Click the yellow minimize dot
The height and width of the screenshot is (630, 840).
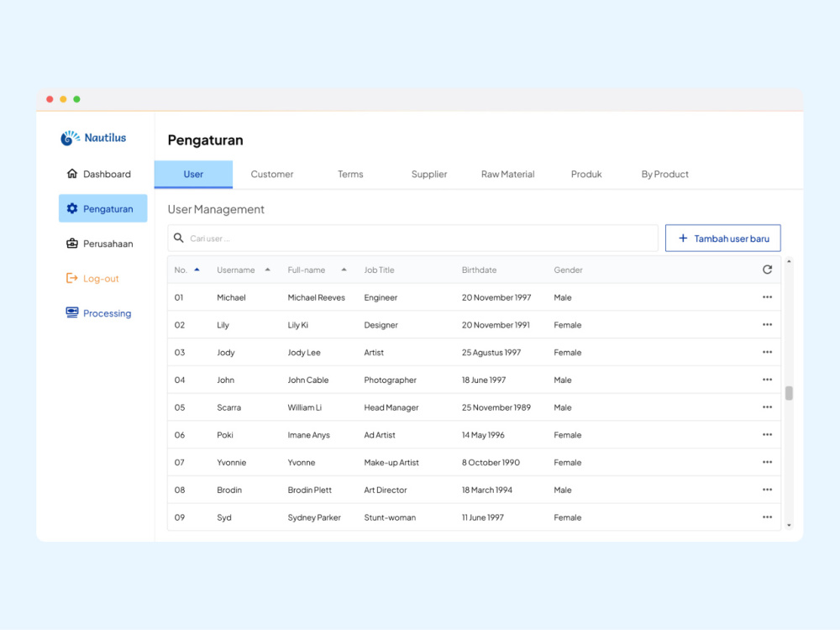[x=63, y=99]
